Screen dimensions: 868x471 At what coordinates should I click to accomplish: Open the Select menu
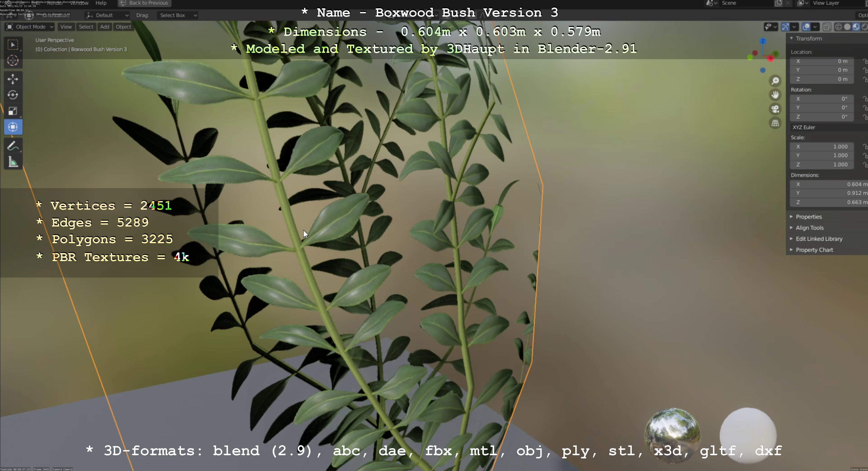(x=86, y=27)
